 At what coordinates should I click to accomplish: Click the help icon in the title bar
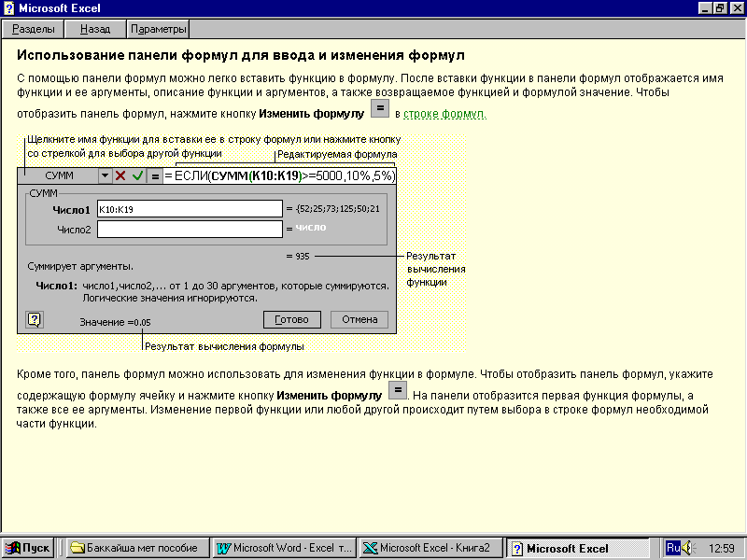coord(9,8)
